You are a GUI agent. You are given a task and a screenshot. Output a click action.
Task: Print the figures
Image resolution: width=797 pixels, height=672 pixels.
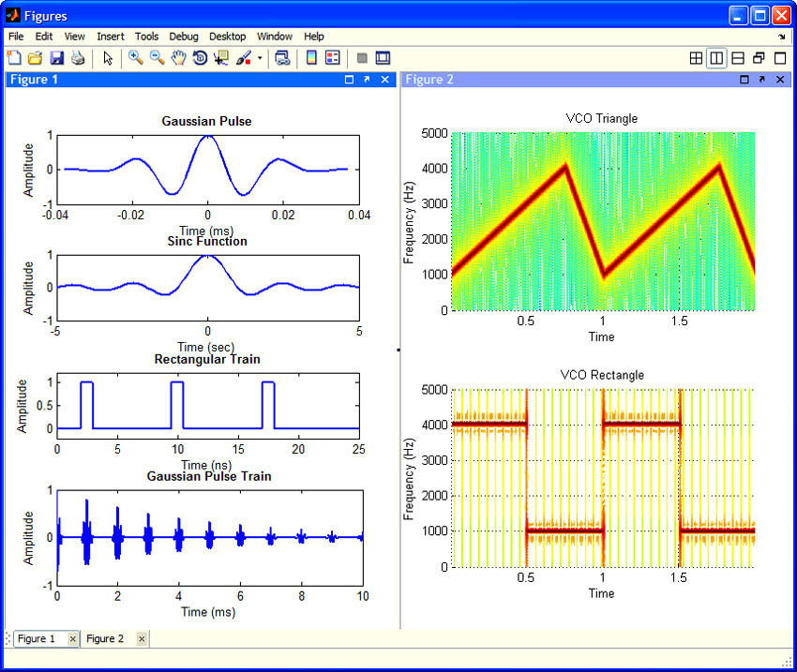[79, 57]
